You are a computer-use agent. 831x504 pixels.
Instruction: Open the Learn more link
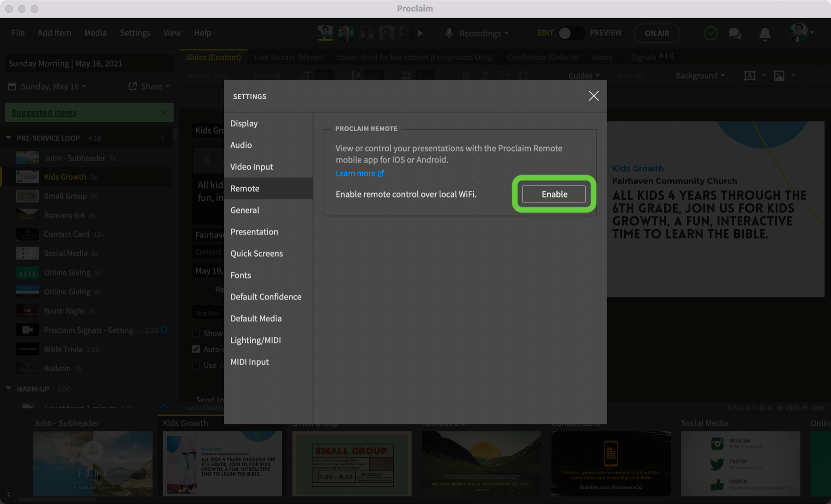[x=360, y=173]
